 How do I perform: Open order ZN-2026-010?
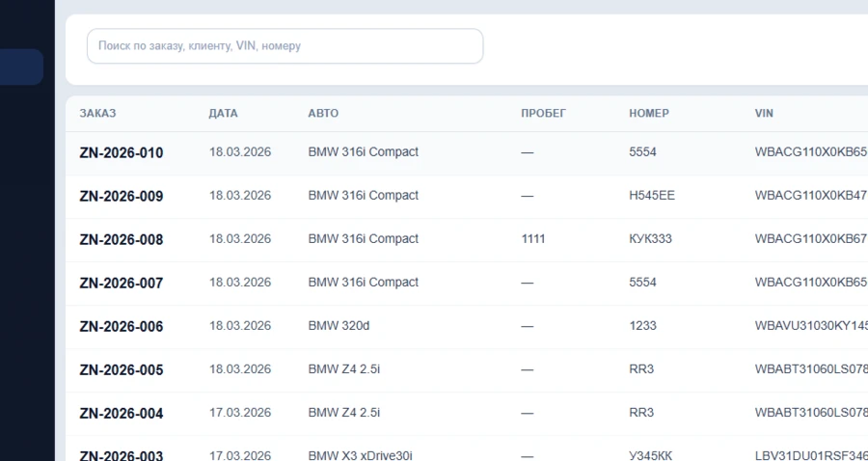tap(122, 153)
